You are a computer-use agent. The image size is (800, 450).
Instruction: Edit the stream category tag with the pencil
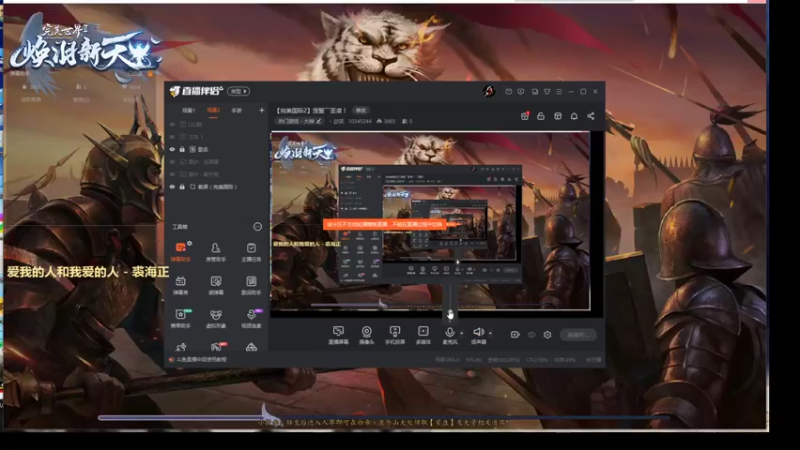(319, 121)
